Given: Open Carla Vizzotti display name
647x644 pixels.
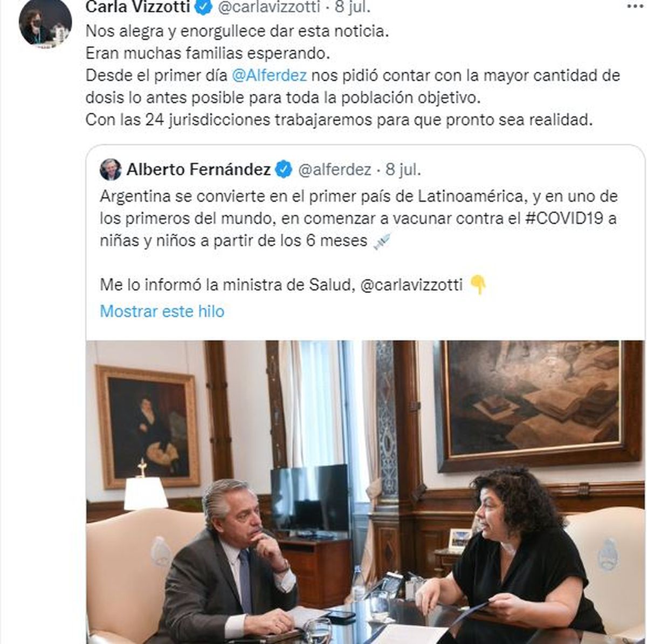Looking at the screenshot, I should 138,7.
